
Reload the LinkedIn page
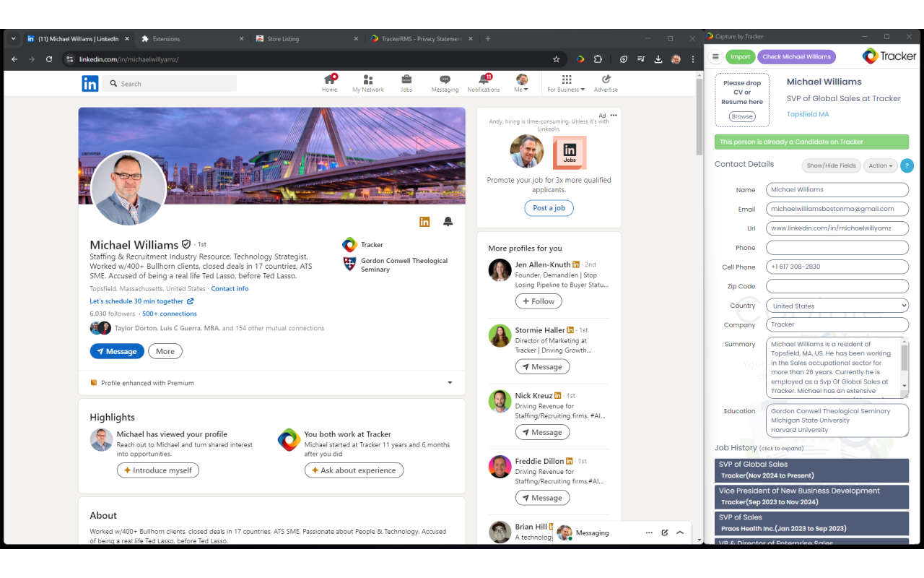click(x=49, y=59)
